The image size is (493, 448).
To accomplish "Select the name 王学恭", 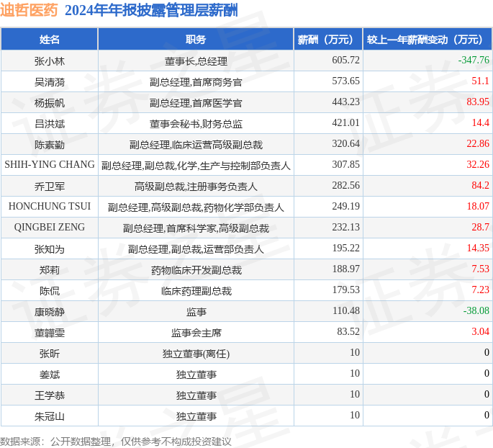I will point(50,395).
